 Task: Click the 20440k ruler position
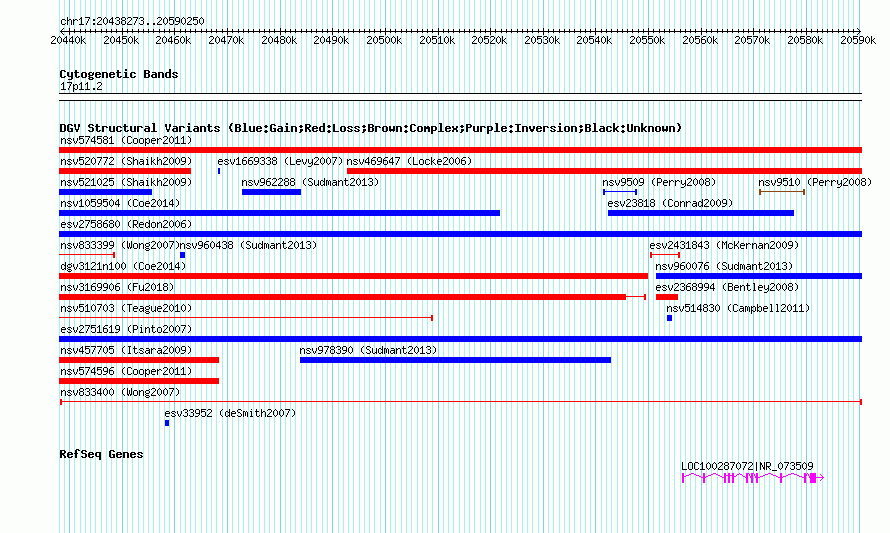68,40
